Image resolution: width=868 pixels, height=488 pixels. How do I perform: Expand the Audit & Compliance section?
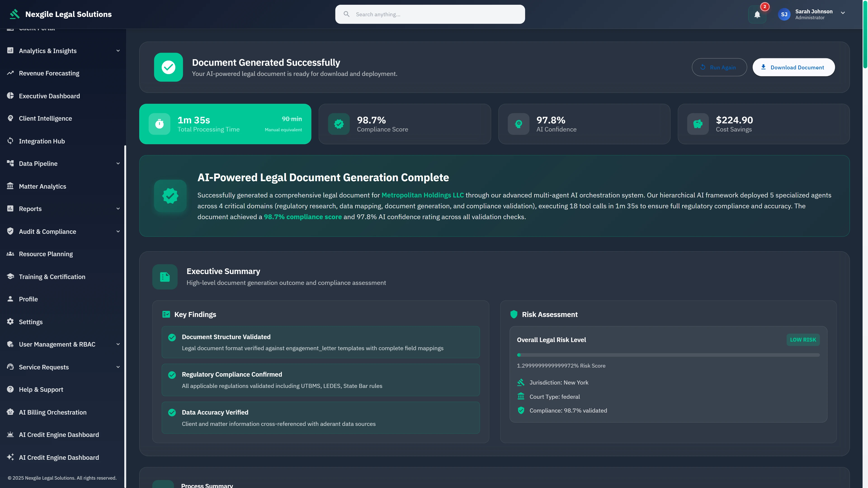tap(118, 231)
